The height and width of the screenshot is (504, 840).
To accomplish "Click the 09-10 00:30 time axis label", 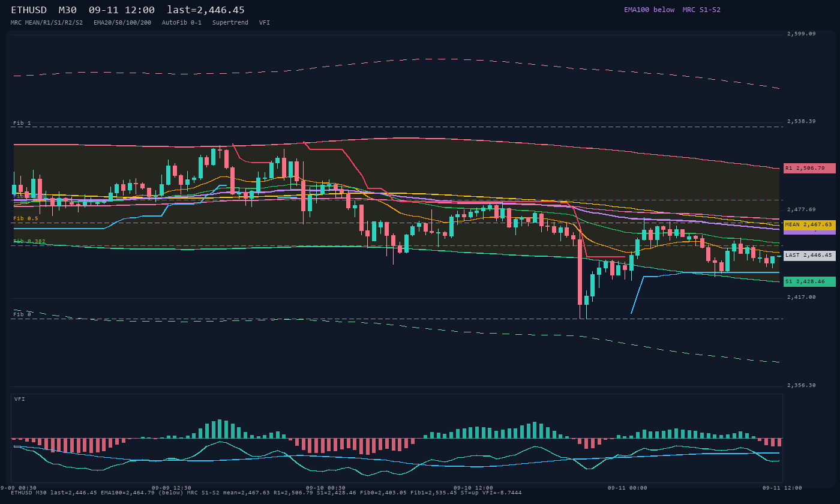I will point(326,488).
